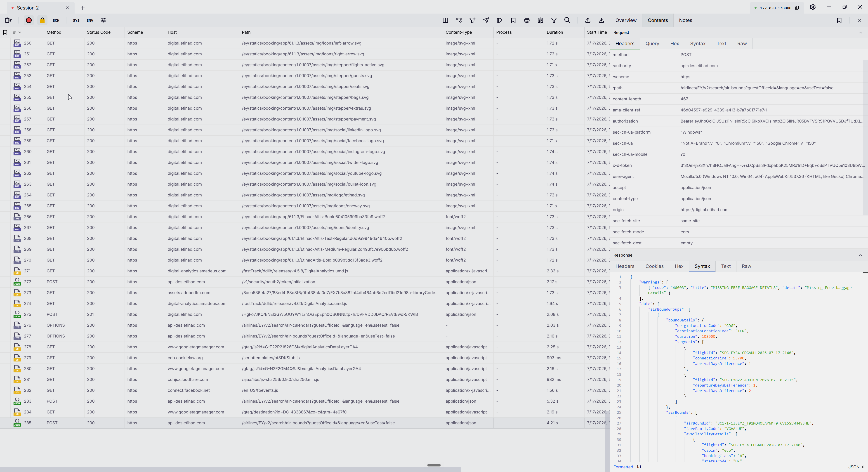Open the Response Text tab
Screen dimensions: 868x472
point(726,266)
